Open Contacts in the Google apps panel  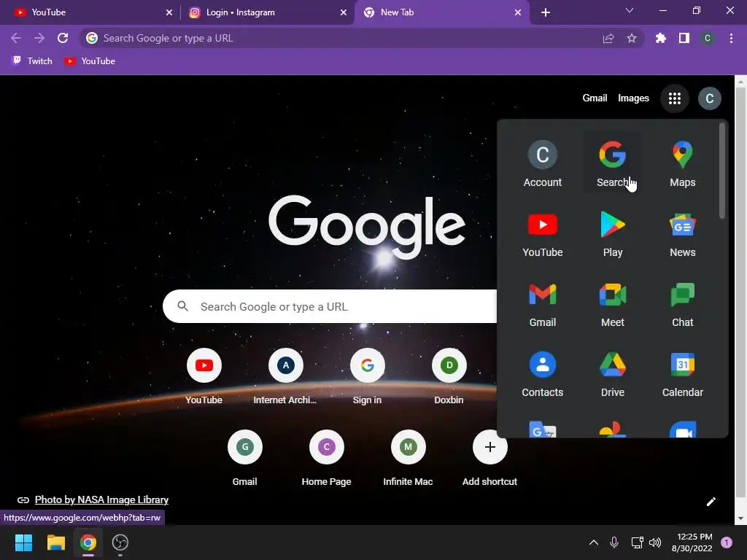[x=542, y=373]
